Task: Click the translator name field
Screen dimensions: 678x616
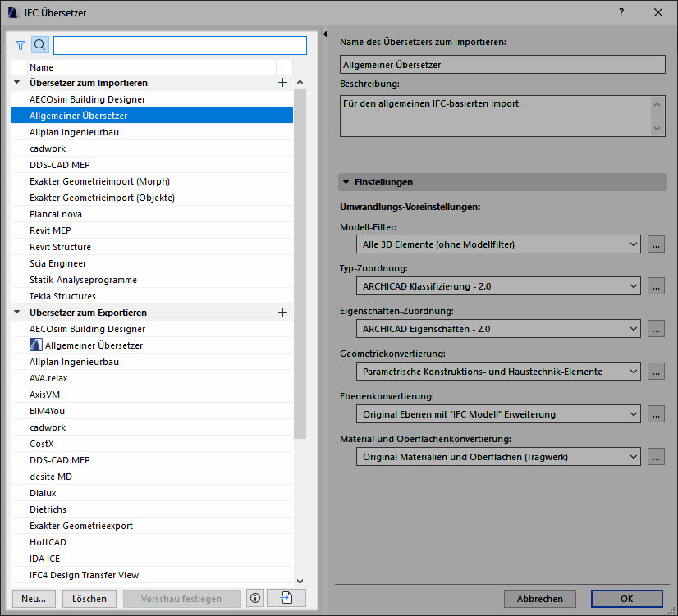Action: [x=502, y=64]
